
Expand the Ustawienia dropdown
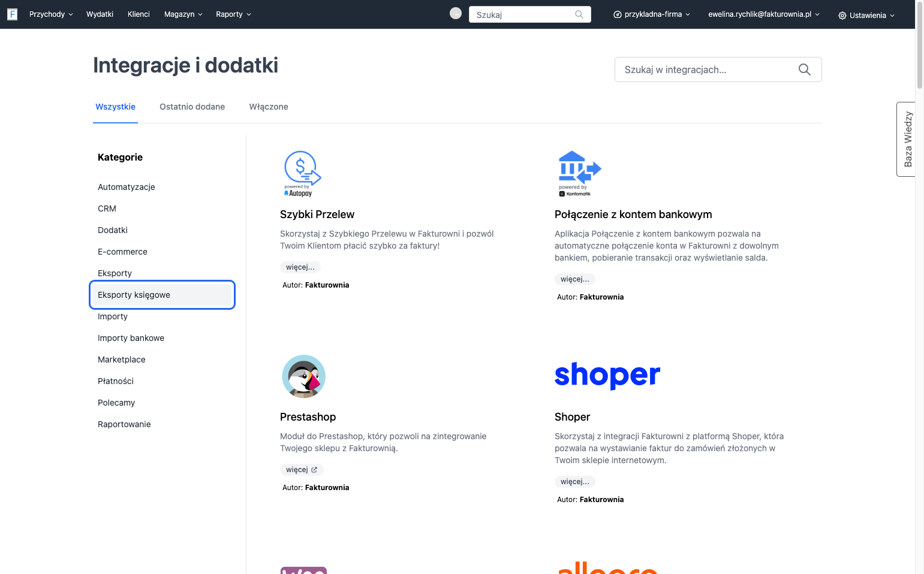point(866,16)
